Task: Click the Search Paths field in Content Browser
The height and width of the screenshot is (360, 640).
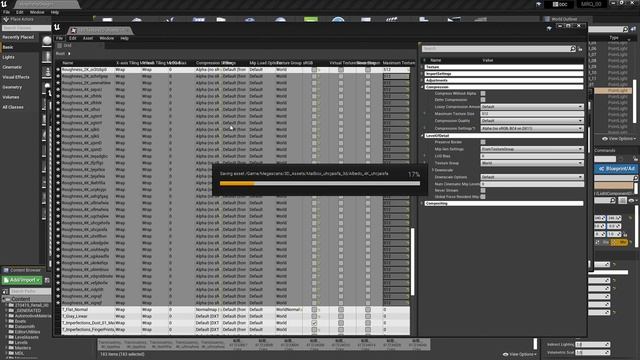Action: click(30, 291)
